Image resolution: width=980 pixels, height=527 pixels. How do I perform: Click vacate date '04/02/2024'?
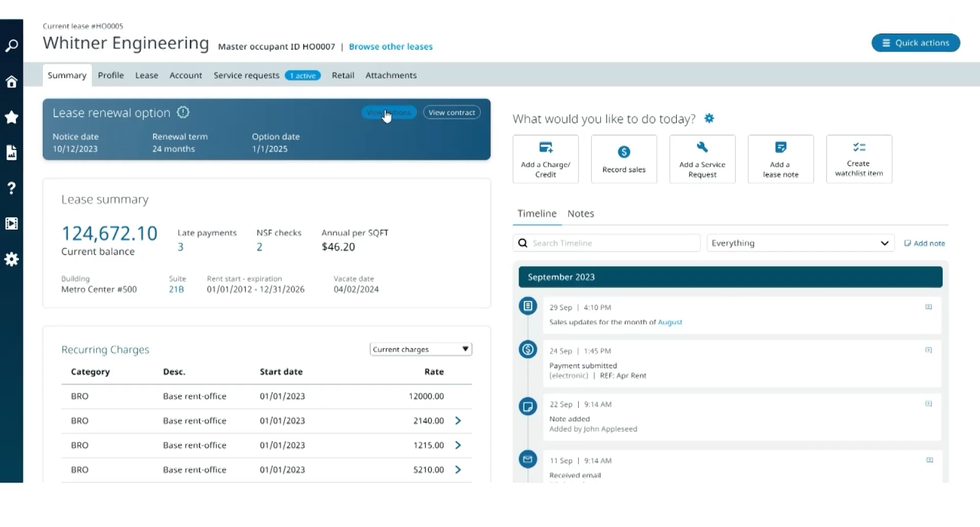click(356, 289)
